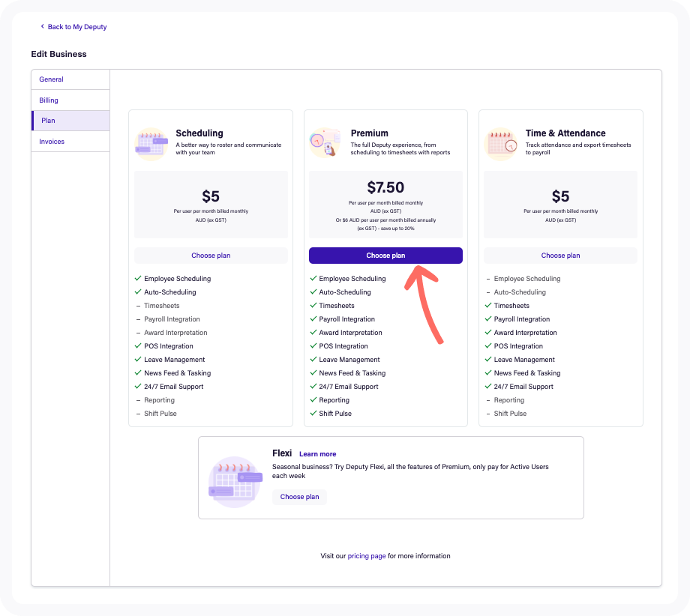Image resolution: width=690 pixels, height=616 pixels.
Task: Open the Invoices tab
Action: point(70,142)
